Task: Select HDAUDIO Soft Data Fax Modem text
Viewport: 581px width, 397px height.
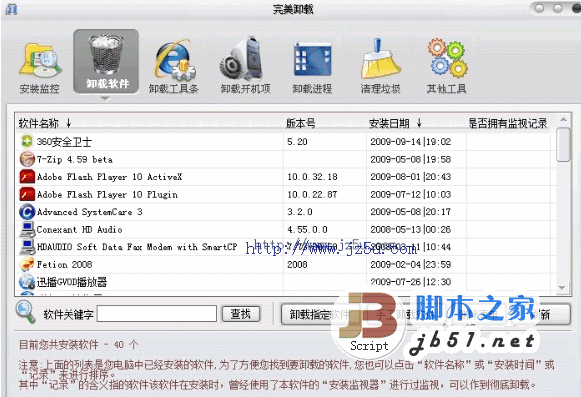Action: [x=137, y=247]
